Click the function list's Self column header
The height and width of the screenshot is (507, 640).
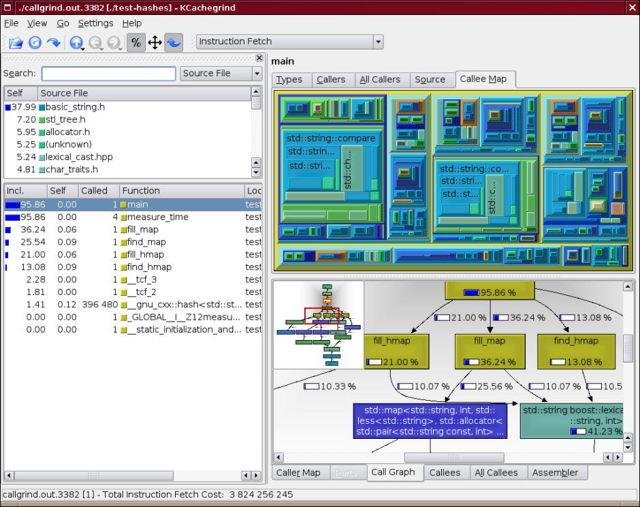62,191
